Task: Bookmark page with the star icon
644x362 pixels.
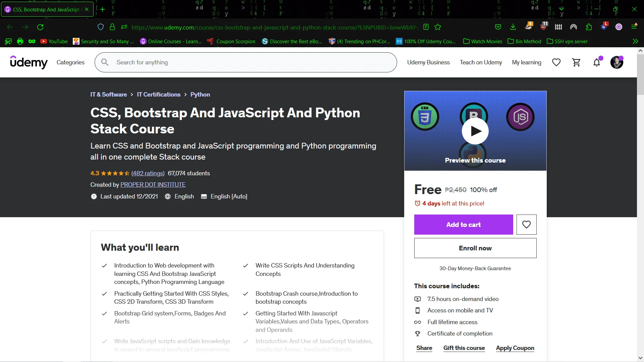Action: coord(438,27)
